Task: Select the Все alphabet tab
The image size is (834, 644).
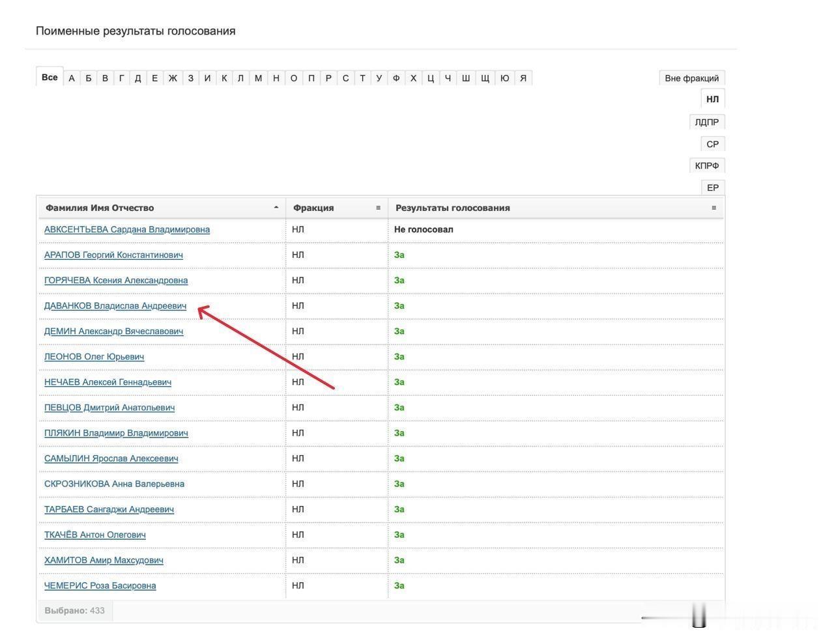Action: (50, 77)
